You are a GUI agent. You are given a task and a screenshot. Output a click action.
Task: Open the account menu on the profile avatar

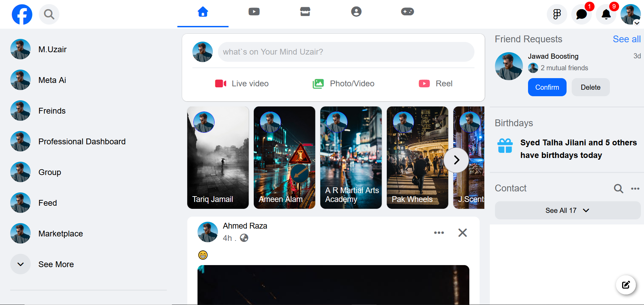click(630, 14)
